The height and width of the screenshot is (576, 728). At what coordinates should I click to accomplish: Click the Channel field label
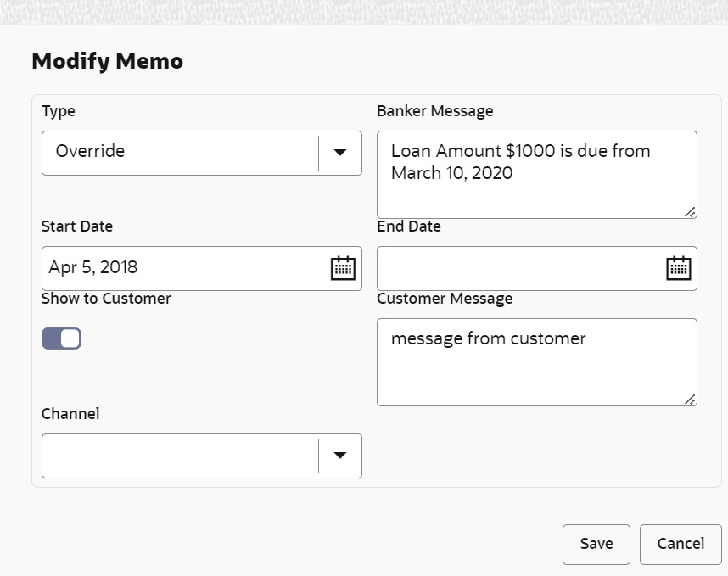click(x=70, y=414)
